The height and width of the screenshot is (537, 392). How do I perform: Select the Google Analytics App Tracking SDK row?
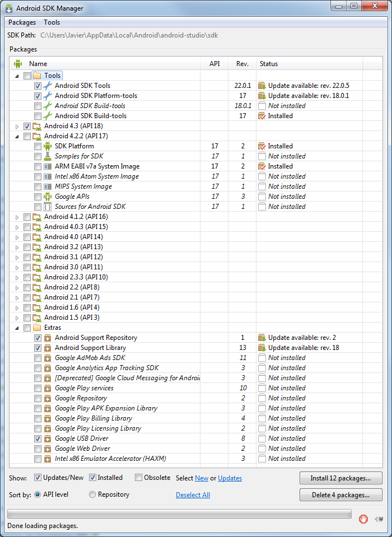(196, 368)
